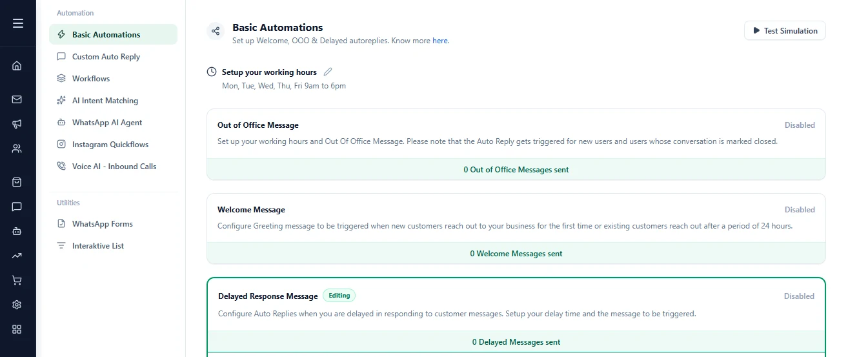Click the Editing badge on Delayed Response
Screen dimensions: 868x357
[x=339, y=296]
